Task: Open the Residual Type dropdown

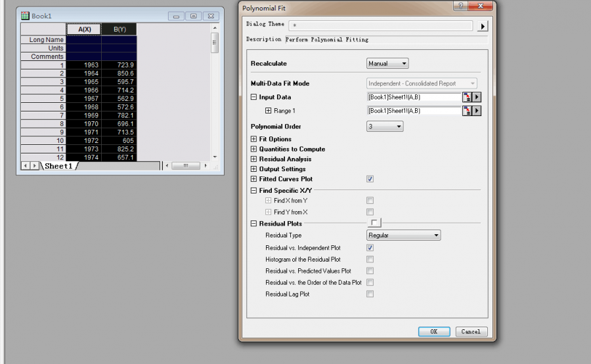Action: point(403,235)
